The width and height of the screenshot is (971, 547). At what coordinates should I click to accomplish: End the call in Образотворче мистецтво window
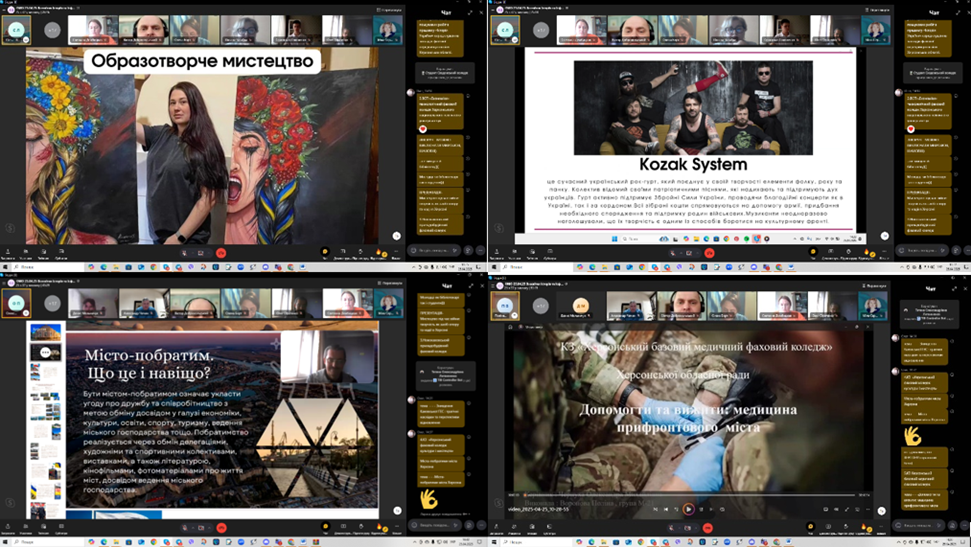[x=221, y=253]
